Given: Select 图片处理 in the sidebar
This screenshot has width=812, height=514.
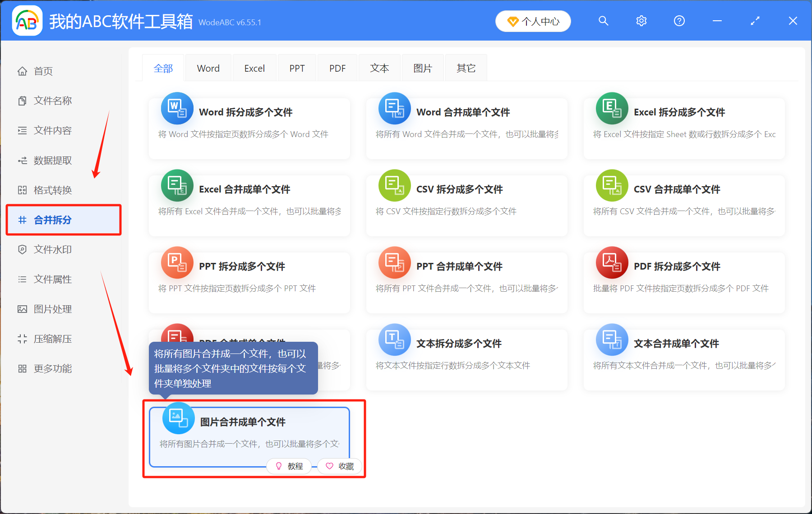Looking at the screenshot, I should [x=52, y=309].
